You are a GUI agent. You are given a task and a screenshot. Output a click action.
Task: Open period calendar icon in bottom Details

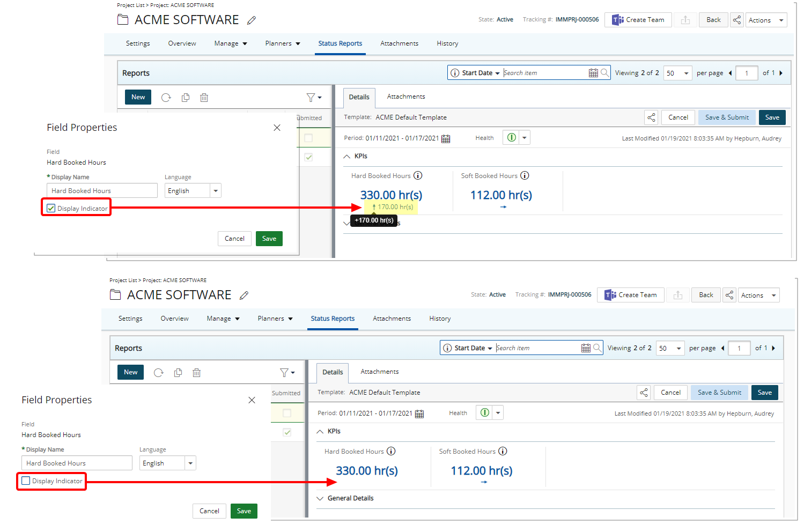419,413
